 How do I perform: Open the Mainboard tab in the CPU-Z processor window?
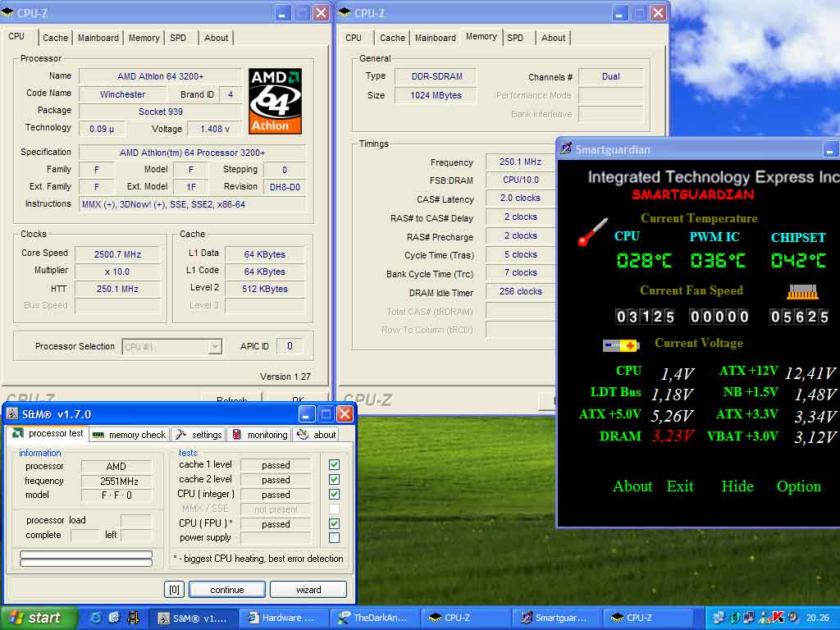(x=98, y=38)
